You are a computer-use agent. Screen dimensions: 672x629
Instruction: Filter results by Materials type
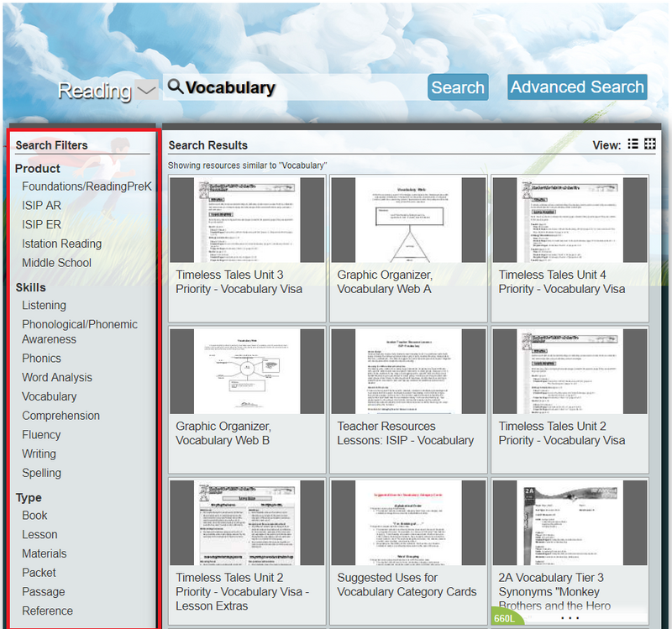tap(45, 553)
